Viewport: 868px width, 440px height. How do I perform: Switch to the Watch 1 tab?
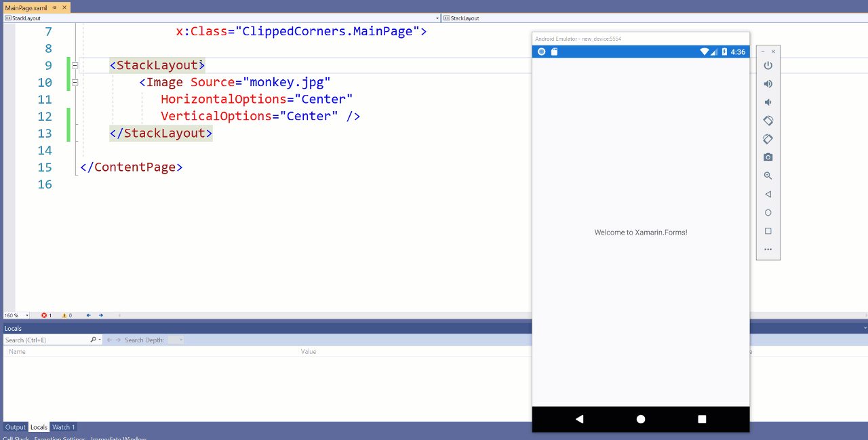(63, 427)
